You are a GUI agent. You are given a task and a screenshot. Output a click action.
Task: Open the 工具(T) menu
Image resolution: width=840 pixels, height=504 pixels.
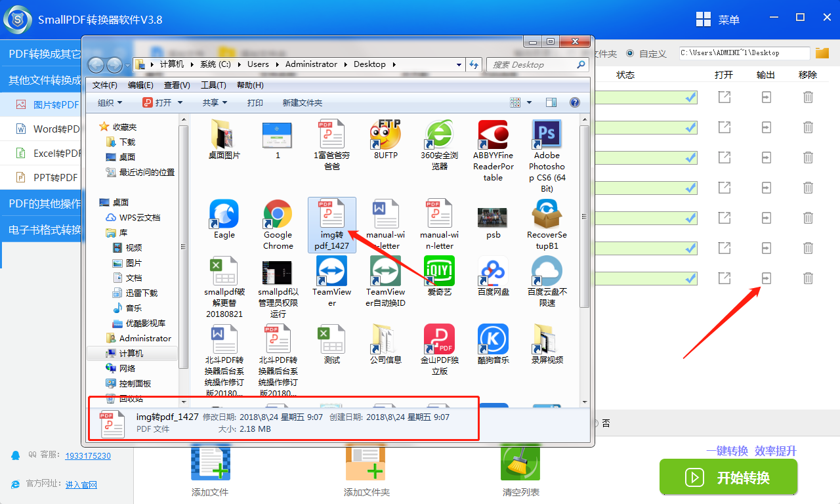click(213, 85)
